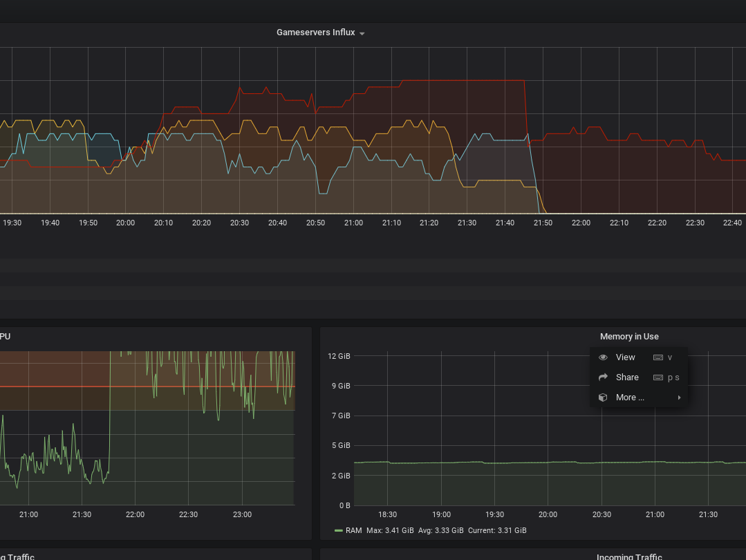This screenshot has width=746, height=560.
Task: Select View from the panel menu
Action: [x=625, y=357]
